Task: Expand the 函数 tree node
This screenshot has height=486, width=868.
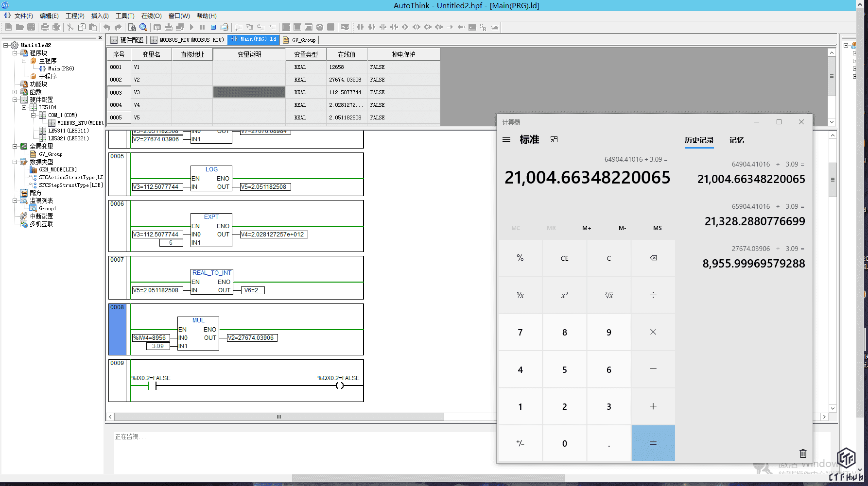Action: click(x=15, y=92)
